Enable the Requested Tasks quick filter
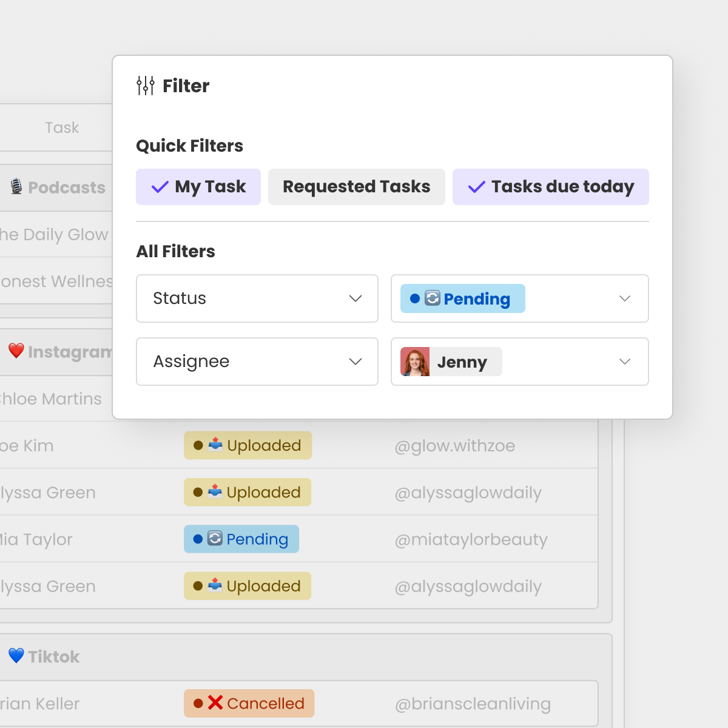 [356, 187]
